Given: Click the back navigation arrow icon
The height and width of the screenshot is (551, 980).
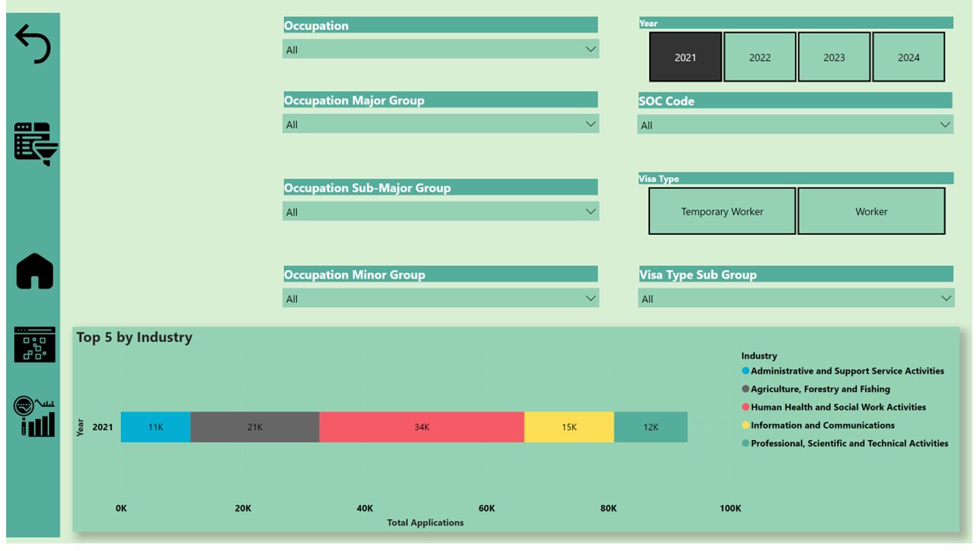Looking at the screenshot, I should (34, 44).
